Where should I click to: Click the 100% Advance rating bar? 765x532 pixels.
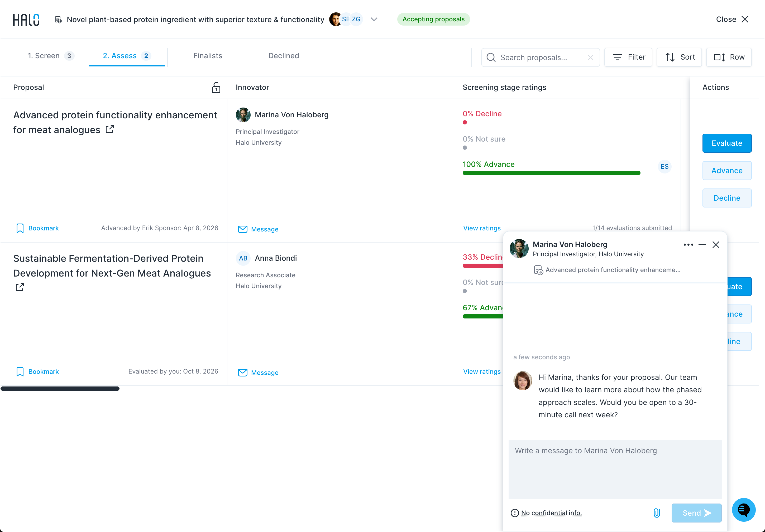551,173
